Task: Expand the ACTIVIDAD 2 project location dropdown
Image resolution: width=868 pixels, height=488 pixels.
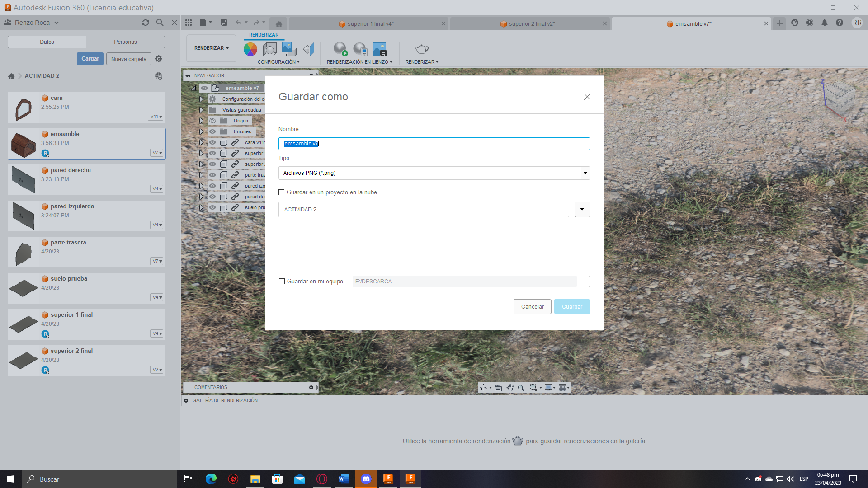Action: 582,209
